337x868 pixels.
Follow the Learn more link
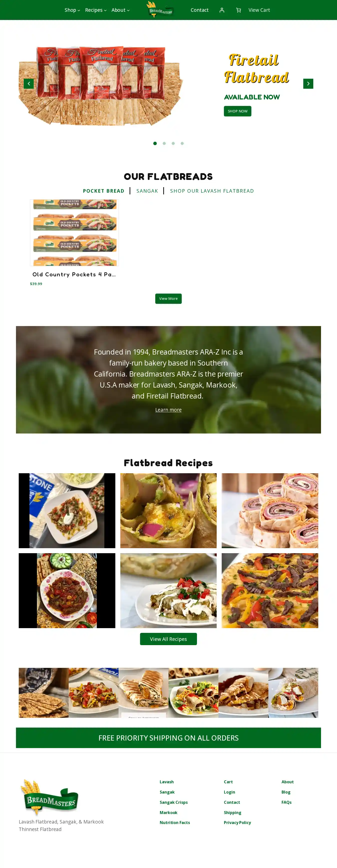point(168,410)
